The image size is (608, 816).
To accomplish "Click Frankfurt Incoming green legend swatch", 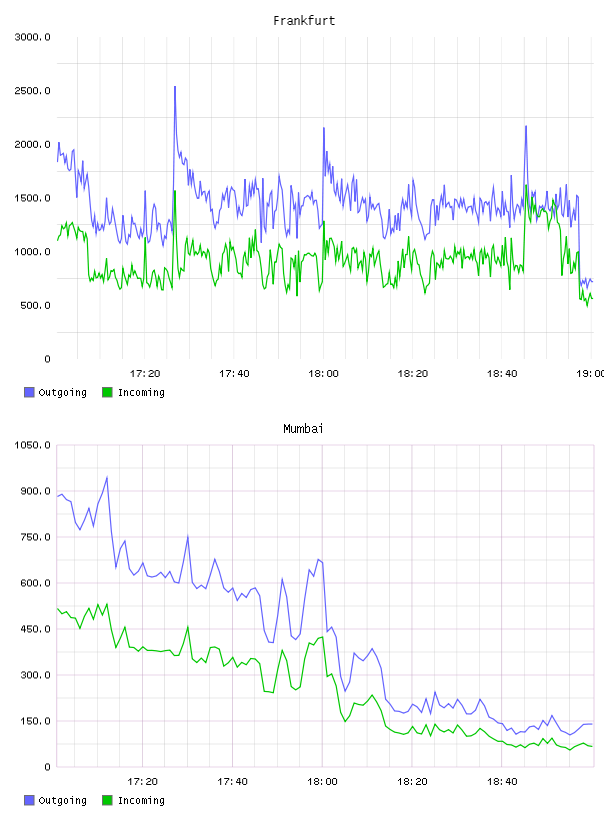I will point(107,392).
